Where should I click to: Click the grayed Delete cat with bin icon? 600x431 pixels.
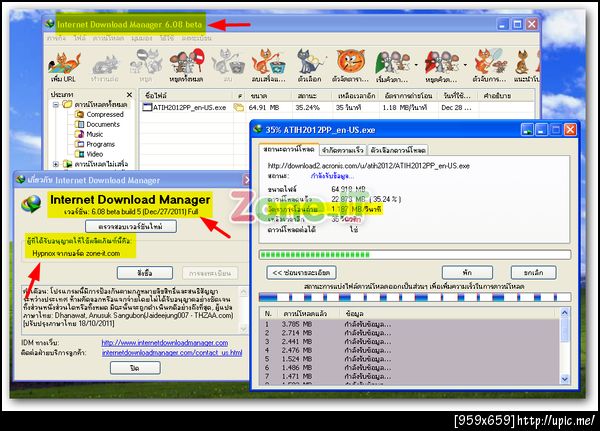228,62
